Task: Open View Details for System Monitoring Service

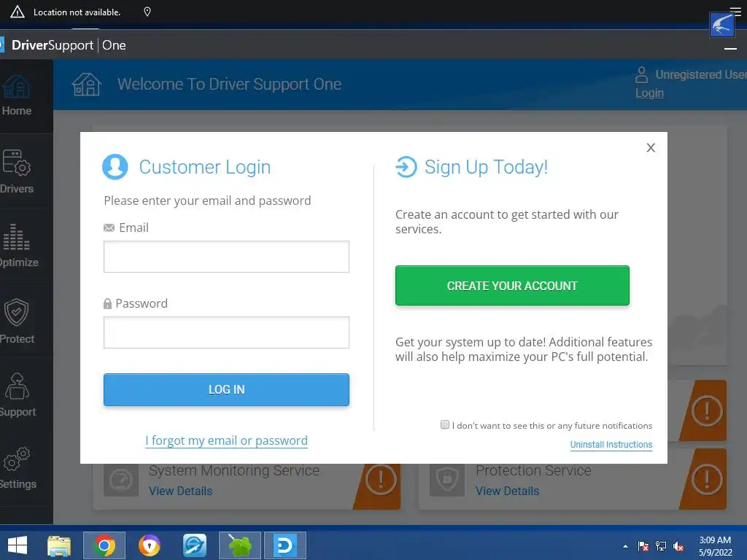Action: [181, 491]
